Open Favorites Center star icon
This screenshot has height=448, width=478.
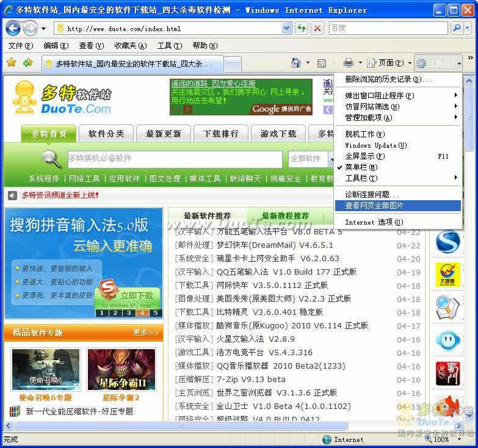(x=11, y=63)
